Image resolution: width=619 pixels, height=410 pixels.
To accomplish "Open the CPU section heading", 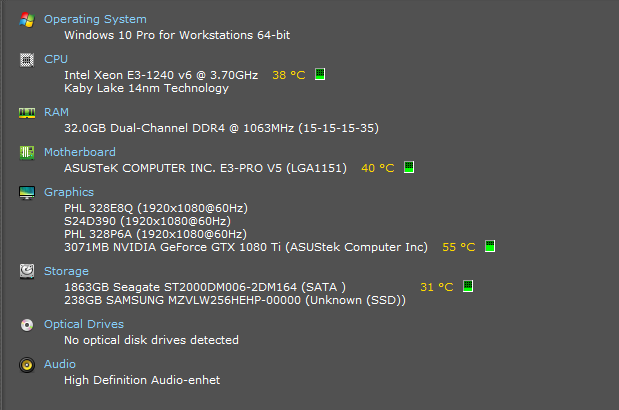I will [x=56, y=59].
